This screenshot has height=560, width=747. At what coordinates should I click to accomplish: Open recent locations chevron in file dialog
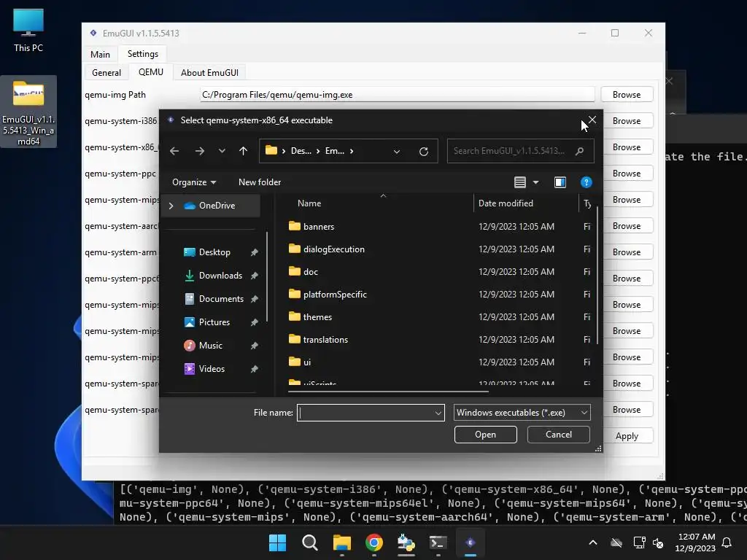click(222, 151)
